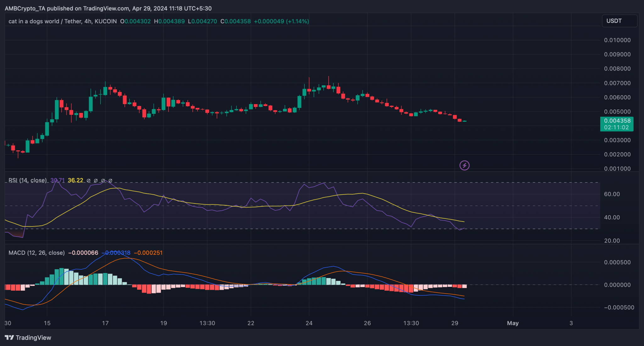The width and height of the screenshot is (644, 346).
Task: Click the 40.00 RSI scale label
Action: click(x=612, y=217)
